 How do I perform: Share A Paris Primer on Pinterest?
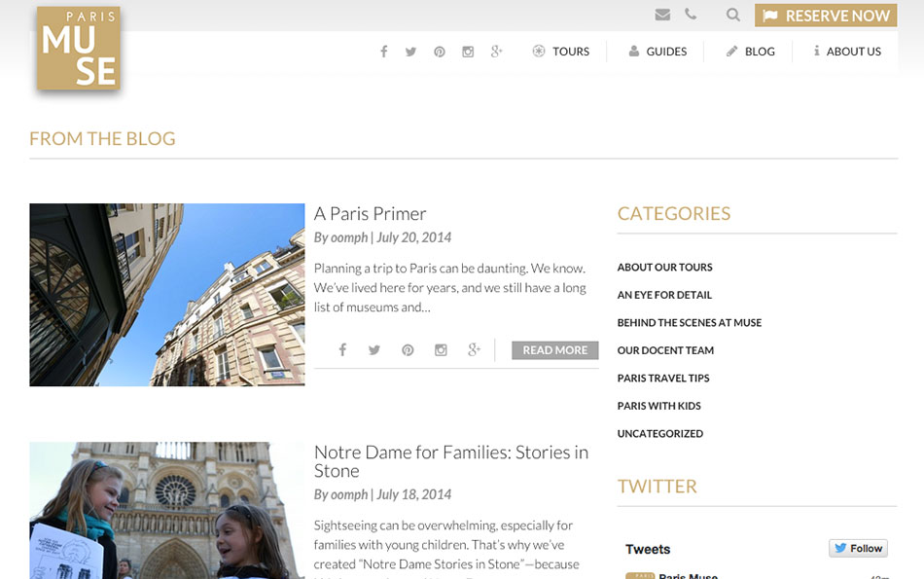tap(408, 350)
